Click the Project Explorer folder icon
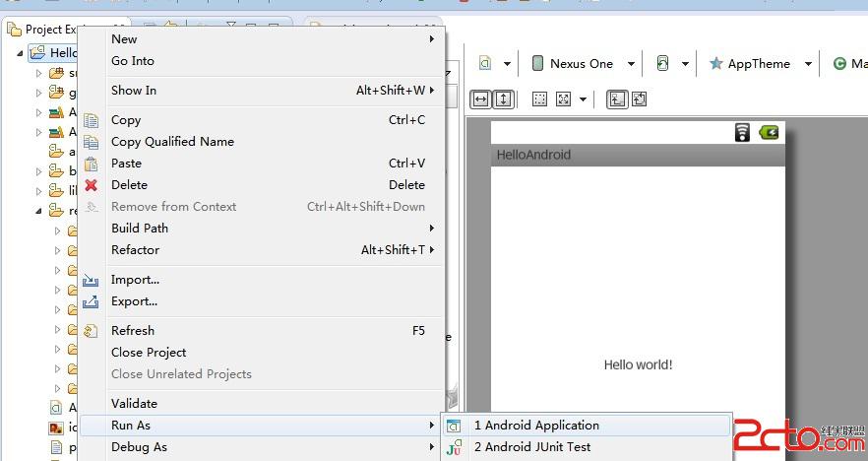This screenshot has width=868, height=461. point(15,29)
